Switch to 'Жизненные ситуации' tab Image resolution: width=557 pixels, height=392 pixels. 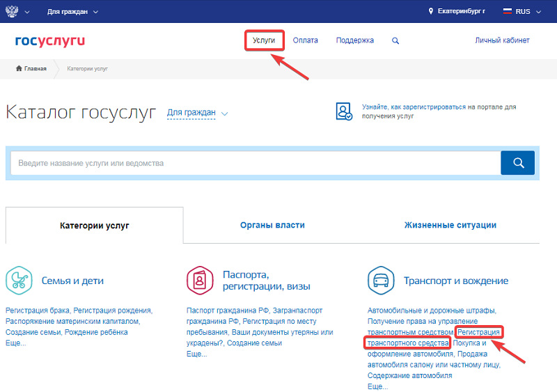point(450,225)
